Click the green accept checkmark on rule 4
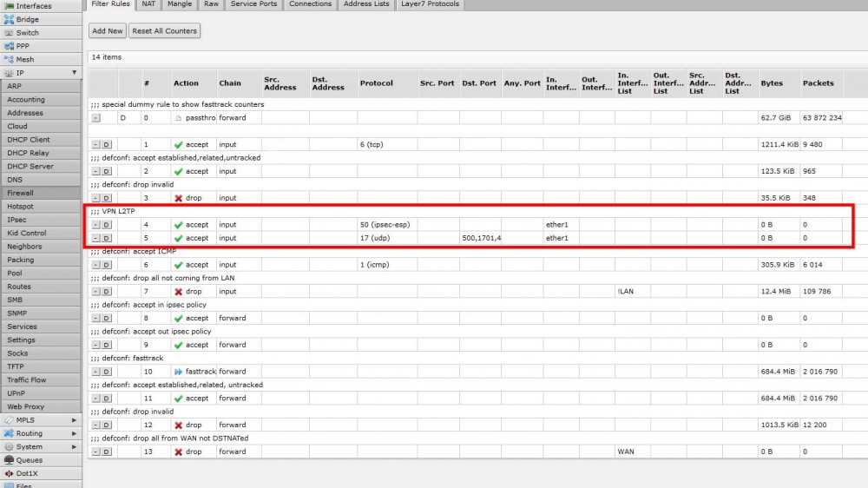 tap(178, 225)
